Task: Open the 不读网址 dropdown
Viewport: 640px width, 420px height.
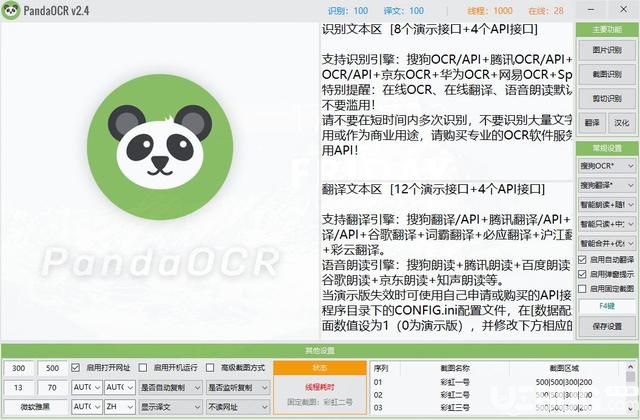Action: [x=238, y=407]
